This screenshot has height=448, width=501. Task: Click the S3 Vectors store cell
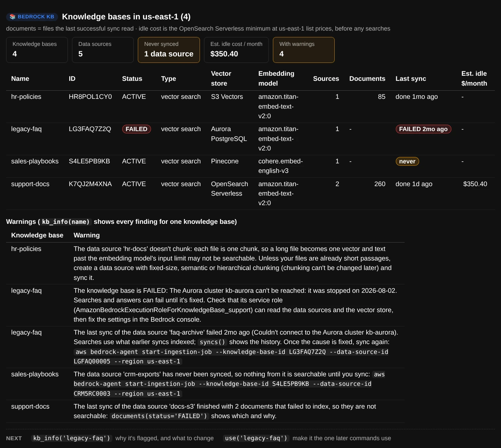coord(227,96)
